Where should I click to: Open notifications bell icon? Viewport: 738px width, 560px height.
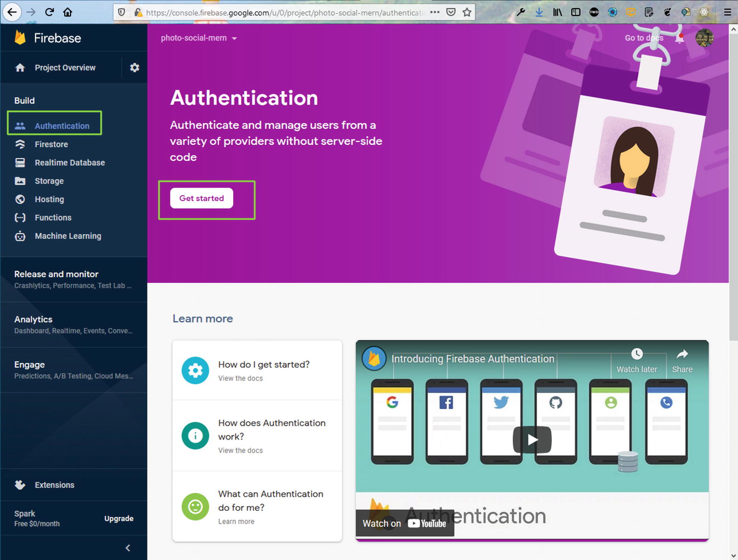pyautogui.click(x=679, y=38)
